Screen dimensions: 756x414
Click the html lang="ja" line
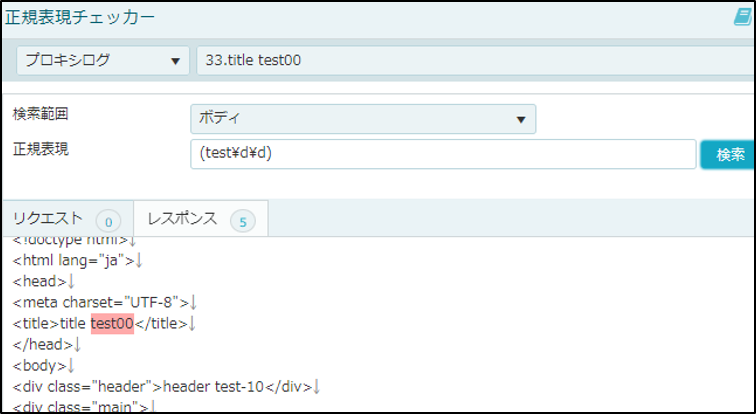(77, 261)
